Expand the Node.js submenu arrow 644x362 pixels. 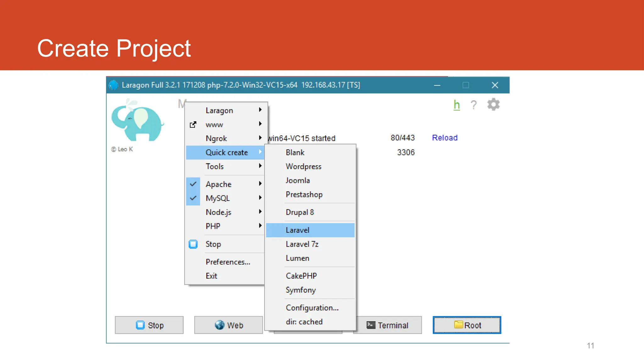(260, 211)
